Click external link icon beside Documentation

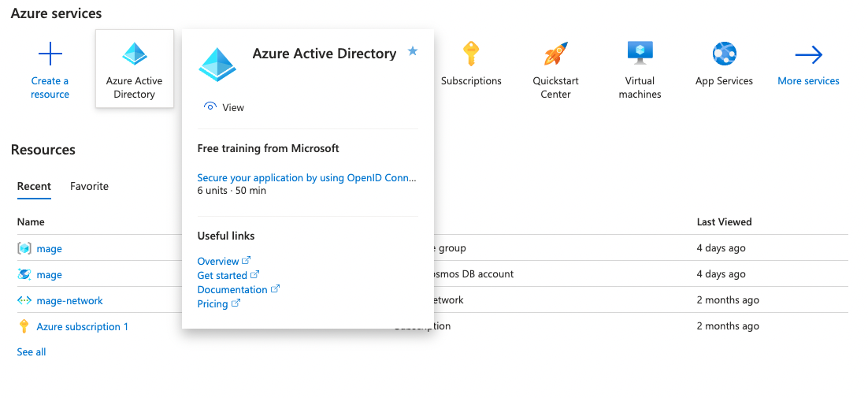click(x=275, y=289)
